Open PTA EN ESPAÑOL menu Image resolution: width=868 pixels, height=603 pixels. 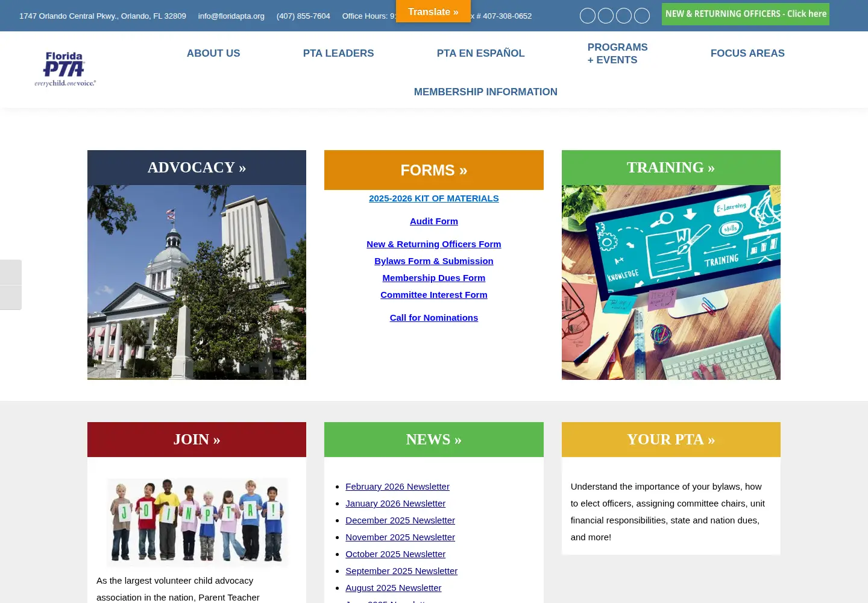(x=480, y=53)
